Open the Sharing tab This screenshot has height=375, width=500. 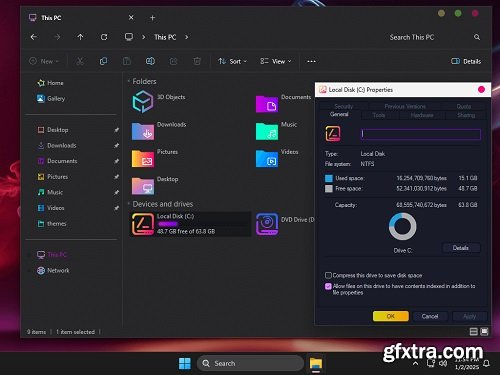coord(466,115)
